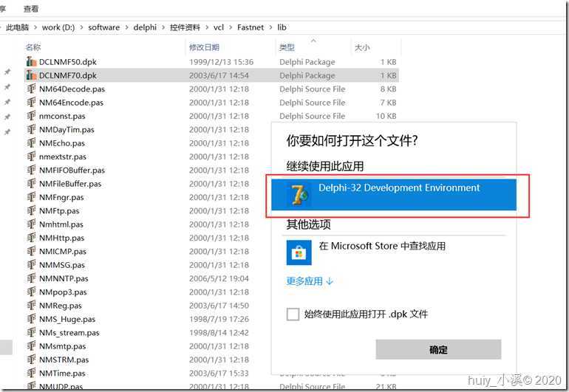This screenshot has width=569, height=392.
Task: Select the NMTime.pas file name
Action: coord(62,373)
